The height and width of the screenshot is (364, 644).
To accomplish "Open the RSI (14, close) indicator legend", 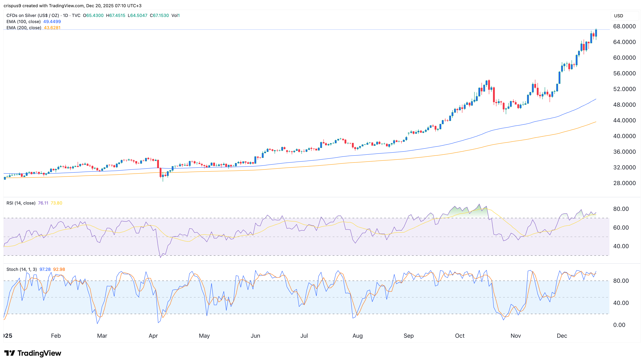I will pos(21,203).
